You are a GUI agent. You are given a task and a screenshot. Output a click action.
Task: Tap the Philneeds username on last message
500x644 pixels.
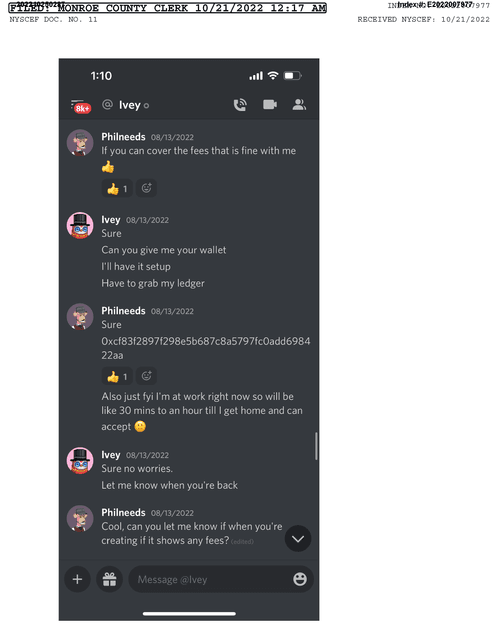(x=123, y=513)
